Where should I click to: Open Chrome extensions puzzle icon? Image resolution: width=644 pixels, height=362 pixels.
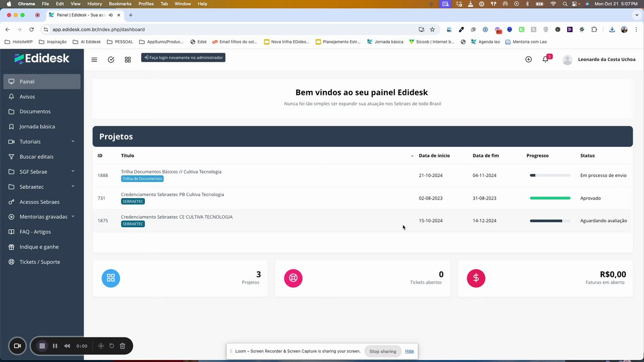pos(594,29)
